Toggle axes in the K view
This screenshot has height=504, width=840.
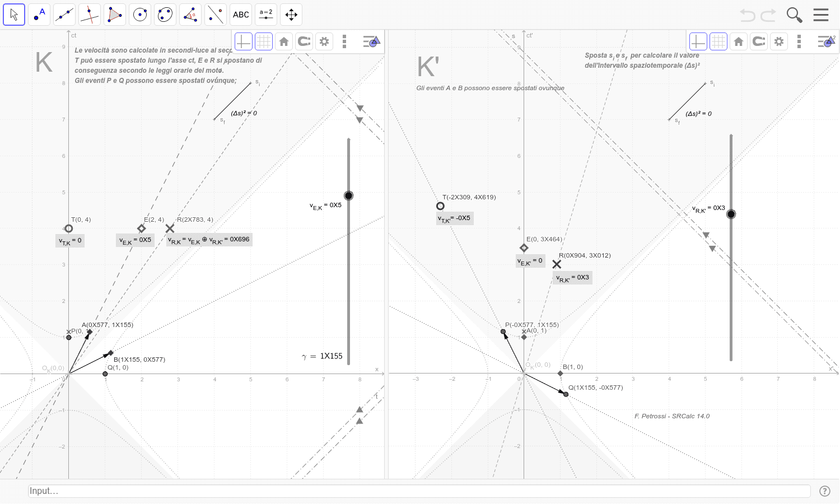click(244, 41)
